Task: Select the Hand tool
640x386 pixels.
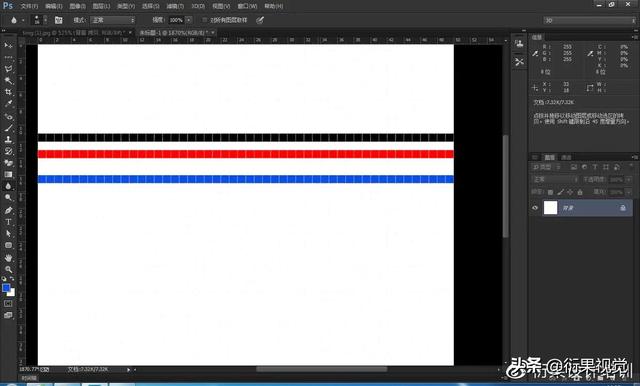Action: click(x=8, y=257)
